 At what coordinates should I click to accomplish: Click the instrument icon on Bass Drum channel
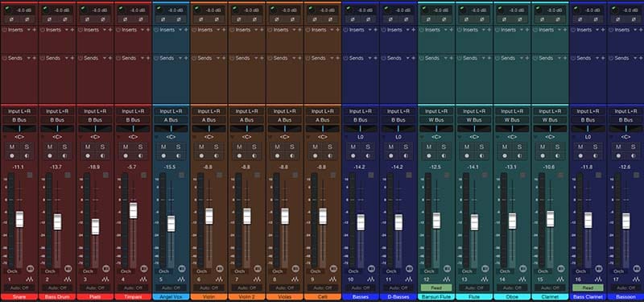coord(68,279)
